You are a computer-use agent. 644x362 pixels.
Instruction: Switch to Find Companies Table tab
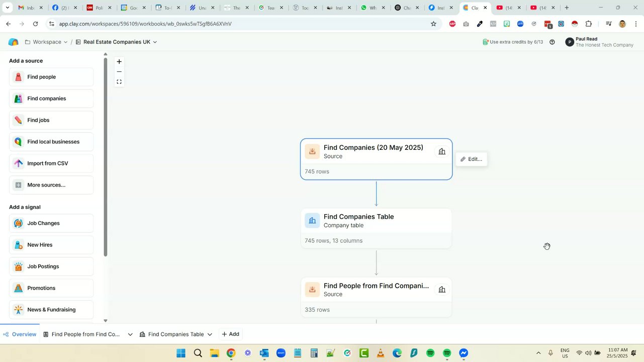(171, 334)
